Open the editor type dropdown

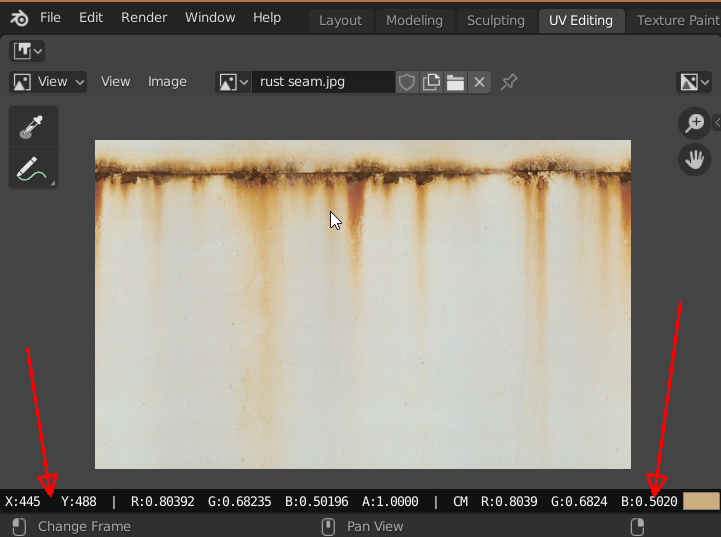click(x=27, y=51)
